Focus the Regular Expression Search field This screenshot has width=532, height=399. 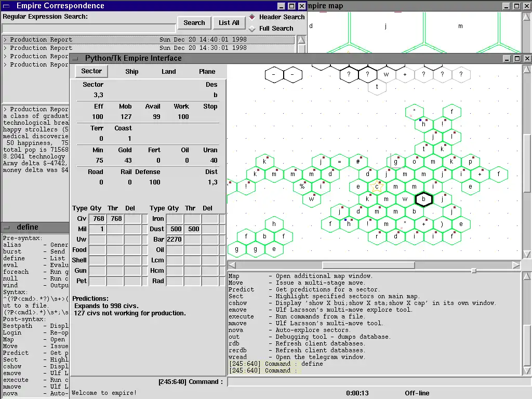(89, 28)
